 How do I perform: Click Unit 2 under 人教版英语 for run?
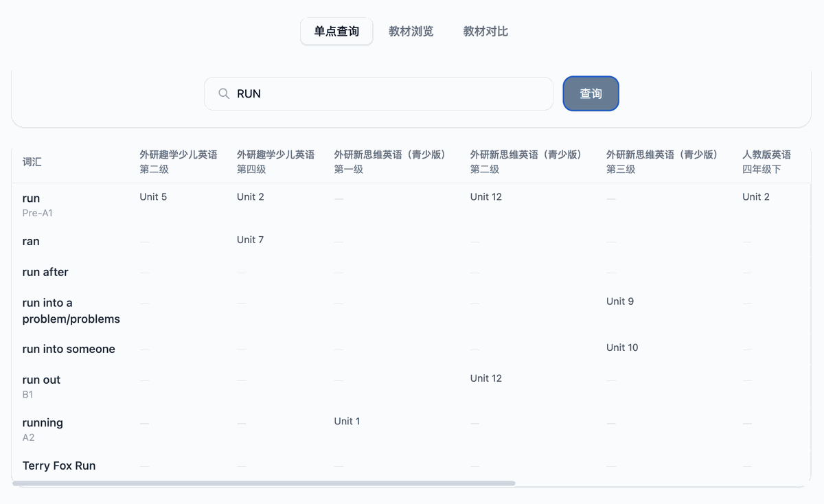point(756,197)
